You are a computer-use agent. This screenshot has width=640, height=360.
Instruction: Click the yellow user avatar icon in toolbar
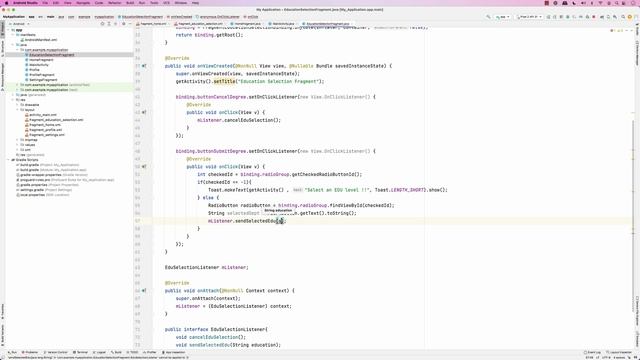click(630, 17)
